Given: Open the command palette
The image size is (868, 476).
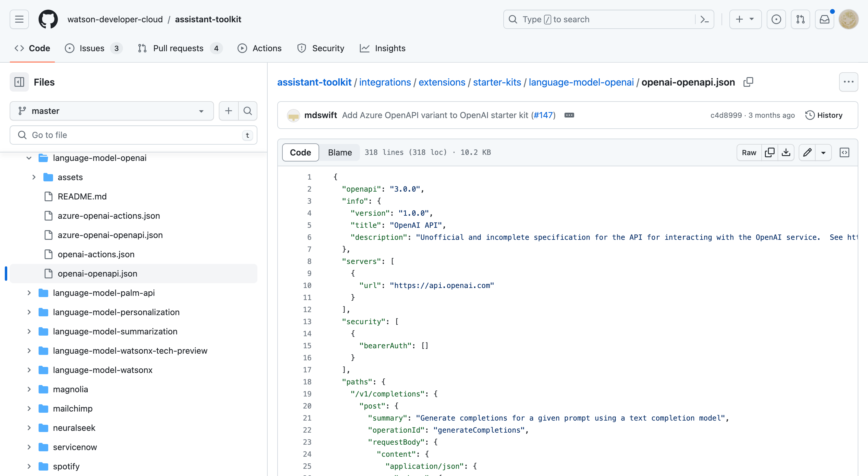Looking at the screenshot, I should pos(704,19).
